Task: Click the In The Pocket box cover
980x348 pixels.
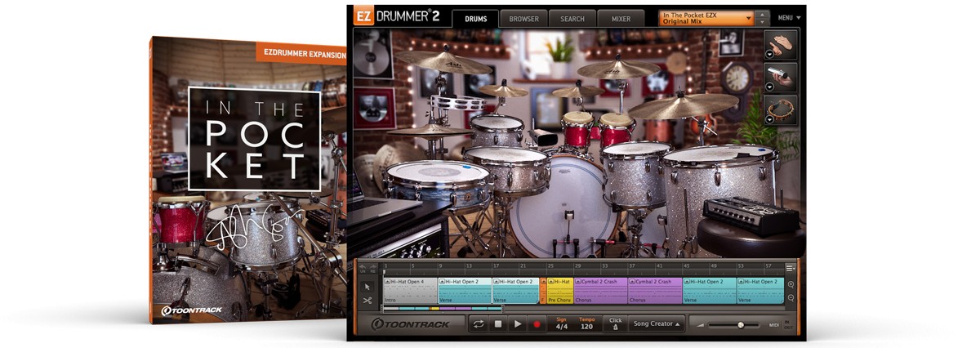Action: [x=248, y=178]
